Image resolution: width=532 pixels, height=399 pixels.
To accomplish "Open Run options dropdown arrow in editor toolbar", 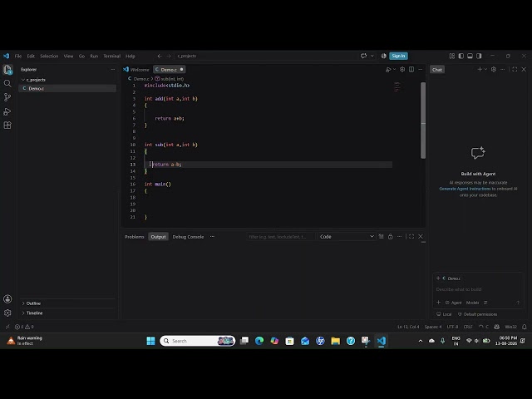I will [x=394, y=70].
